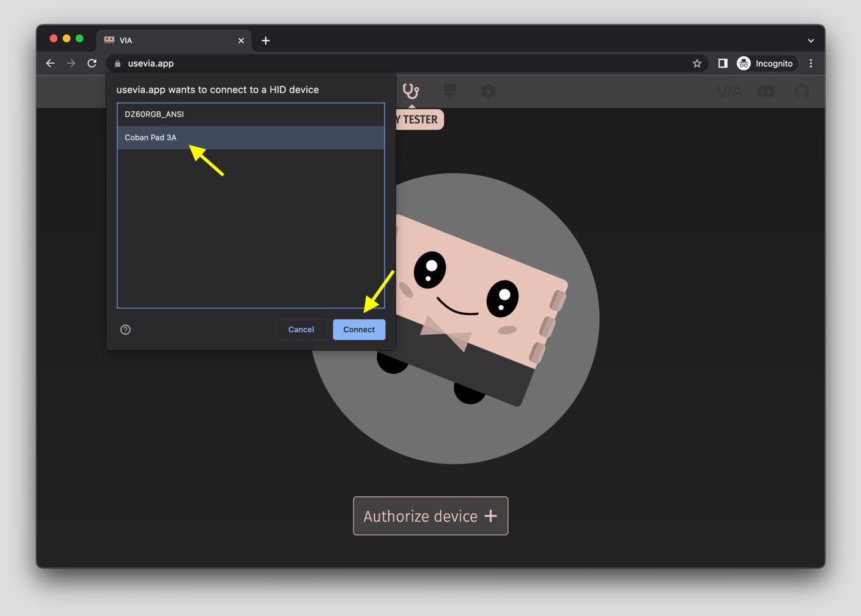Image resolution: width=861 pixels, height=616 pixels.
Task: Click the VIA logo in header
Action: point(729,92)
